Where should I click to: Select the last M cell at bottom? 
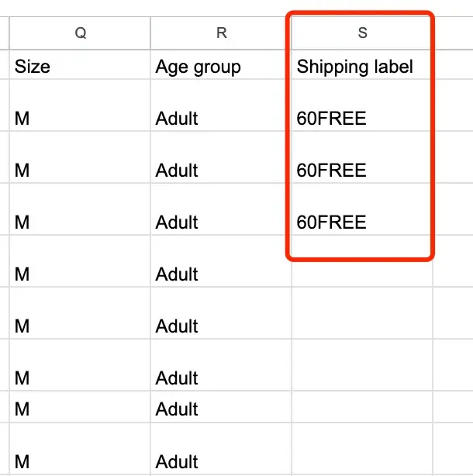point(80,449)
